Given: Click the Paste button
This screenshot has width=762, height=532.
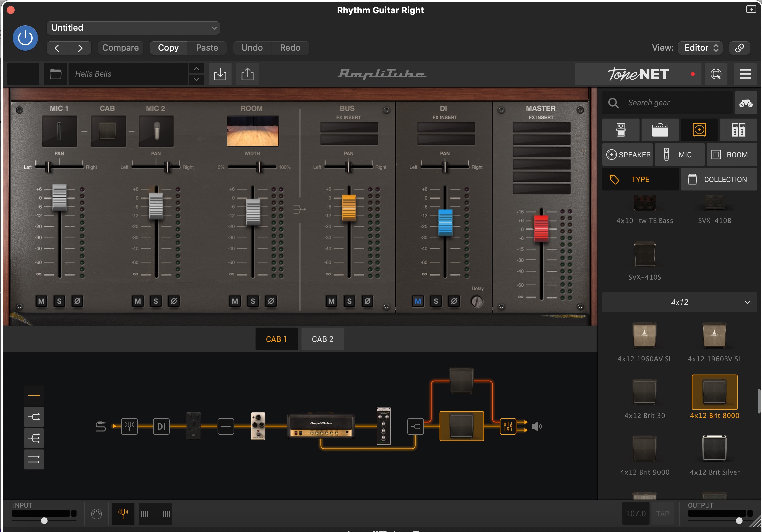Looking at the screenshot, I should [207, 48].
